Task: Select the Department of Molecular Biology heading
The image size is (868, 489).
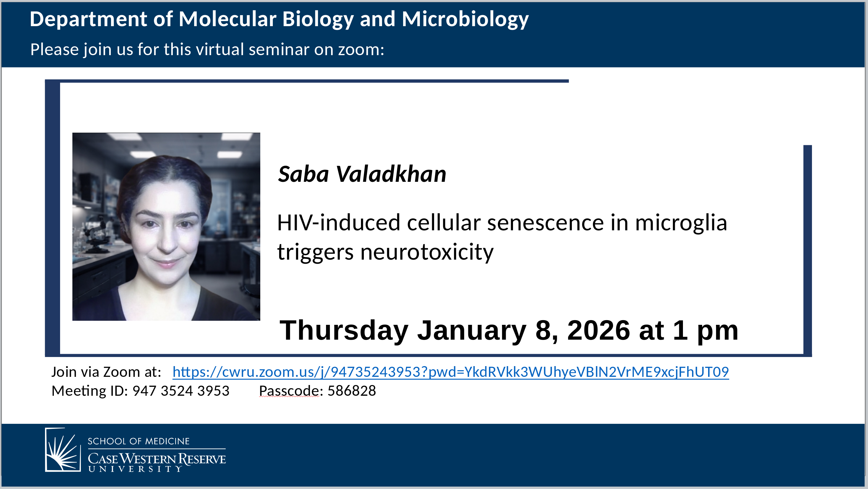Action: 279,19
